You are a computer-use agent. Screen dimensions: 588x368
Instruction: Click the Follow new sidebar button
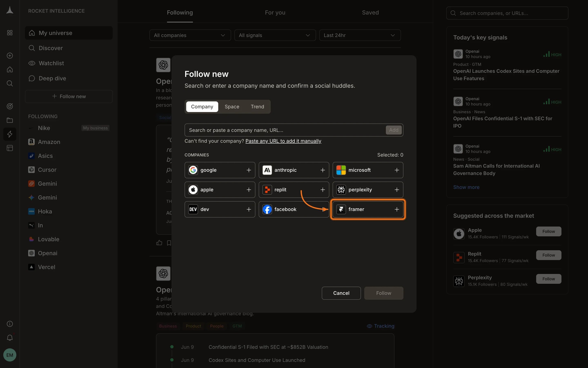(69, 96)
